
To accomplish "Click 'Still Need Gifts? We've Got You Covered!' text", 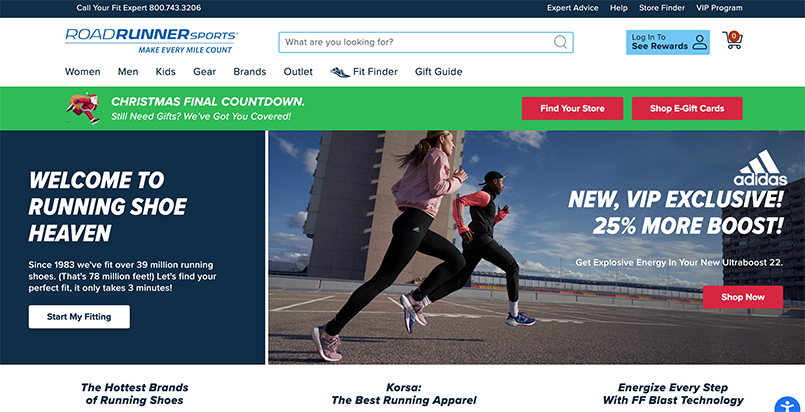I will (201, 116).
